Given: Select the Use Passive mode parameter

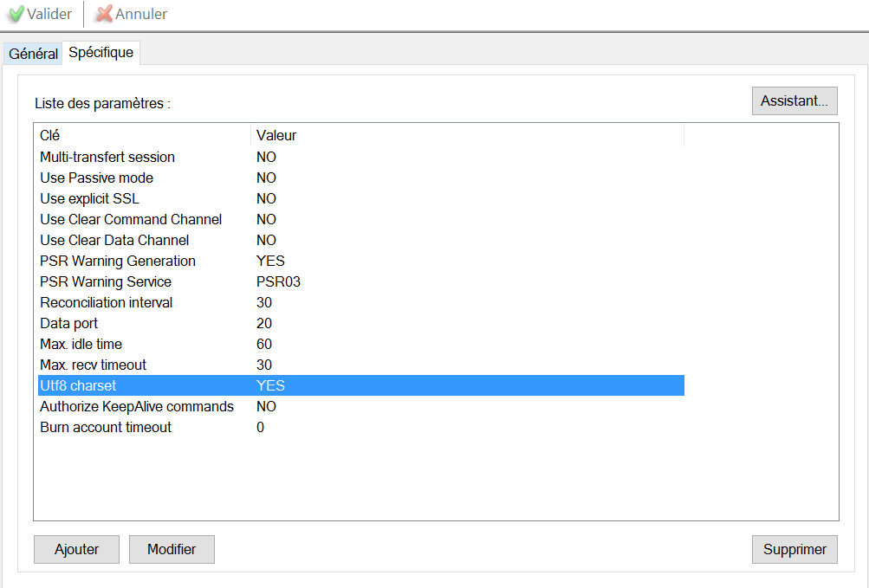Looking at the screenshot, I should pyautogui.click(x=96, y=178).
